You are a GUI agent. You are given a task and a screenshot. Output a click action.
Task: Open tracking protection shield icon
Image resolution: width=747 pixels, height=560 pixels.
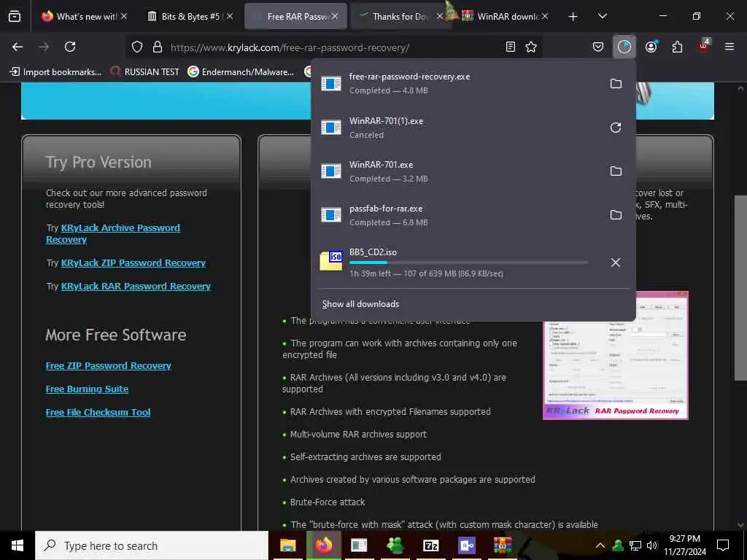click(137, 47)
